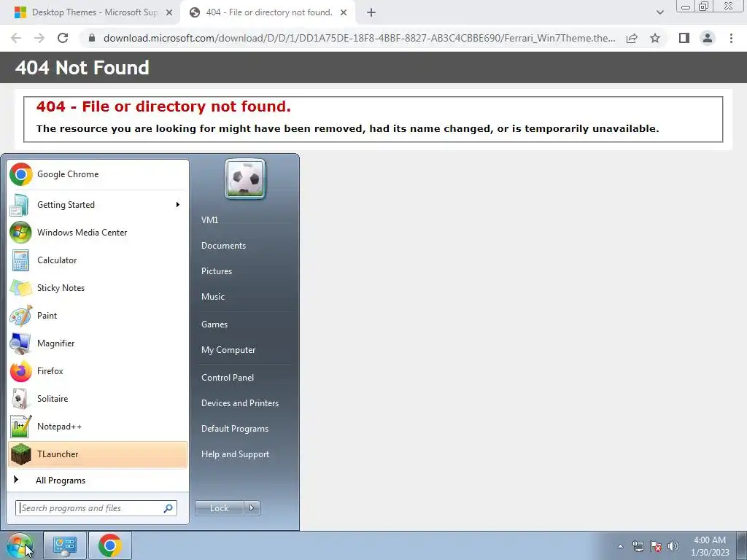Open the Magnifier tool
The width and height of the screenshot is (747, 560).
coord(98,343)
